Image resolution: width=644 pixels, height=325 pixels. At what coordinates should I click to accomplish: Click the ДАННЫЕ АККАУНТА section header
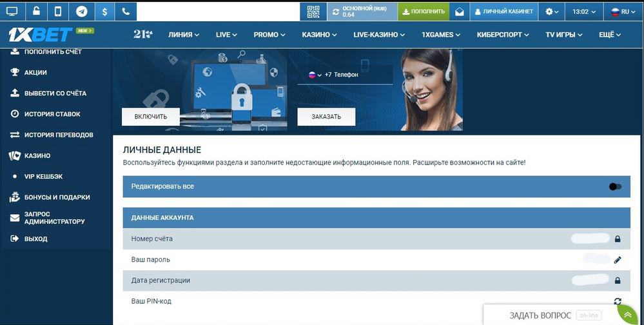point(376,218)
